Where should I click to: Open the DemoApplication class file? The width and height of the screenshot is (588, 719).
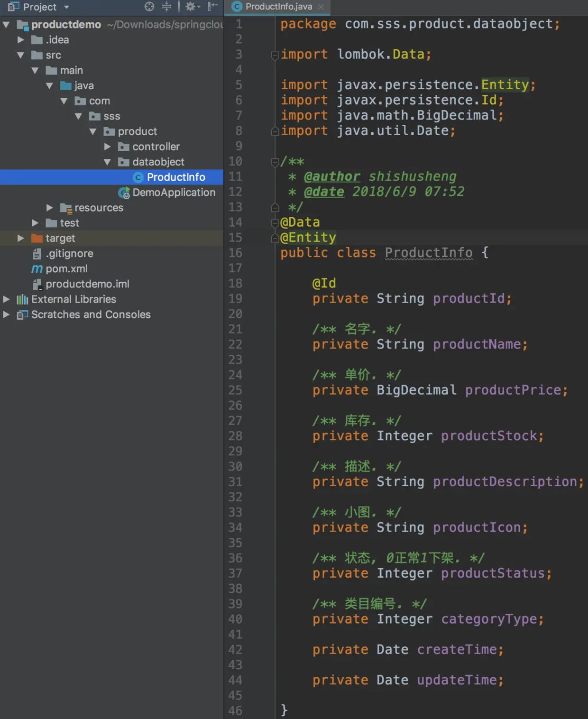coord(174,193)
